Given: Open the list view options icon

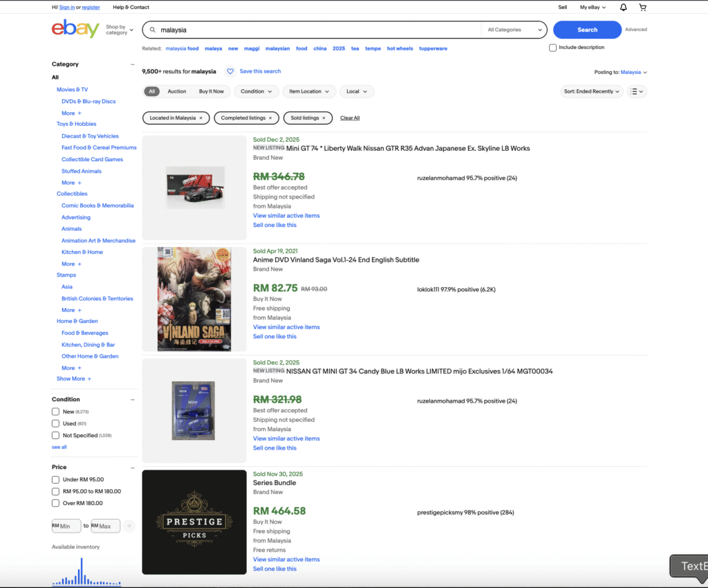Looking at the screenshot, I should tap(637, 91).
